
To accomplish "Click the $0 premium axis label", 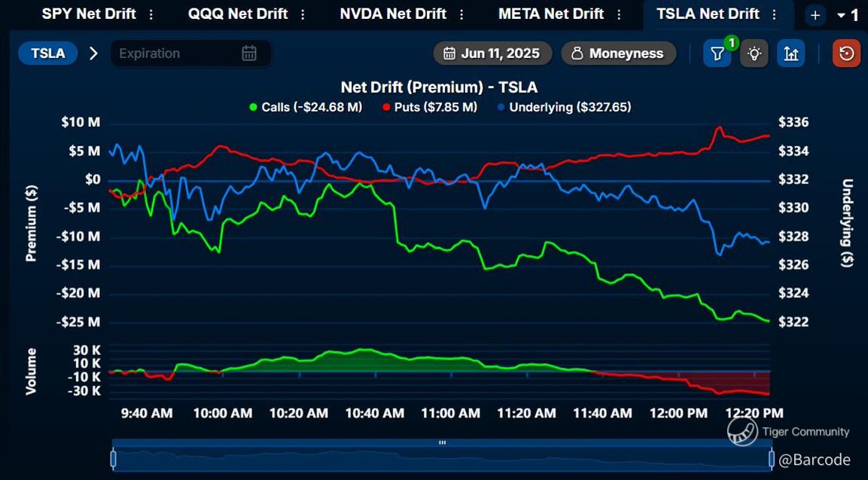I will tap(93, 179).
